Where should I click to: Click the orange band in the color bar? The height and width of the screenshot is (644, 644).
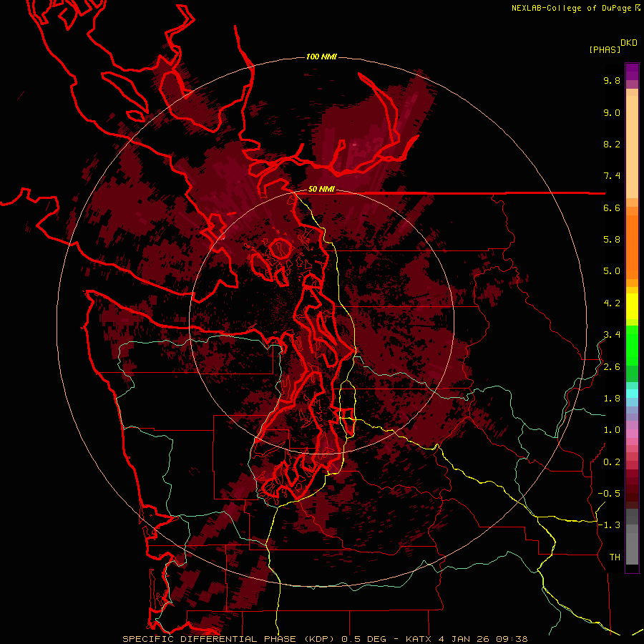[x=632, y=247]
